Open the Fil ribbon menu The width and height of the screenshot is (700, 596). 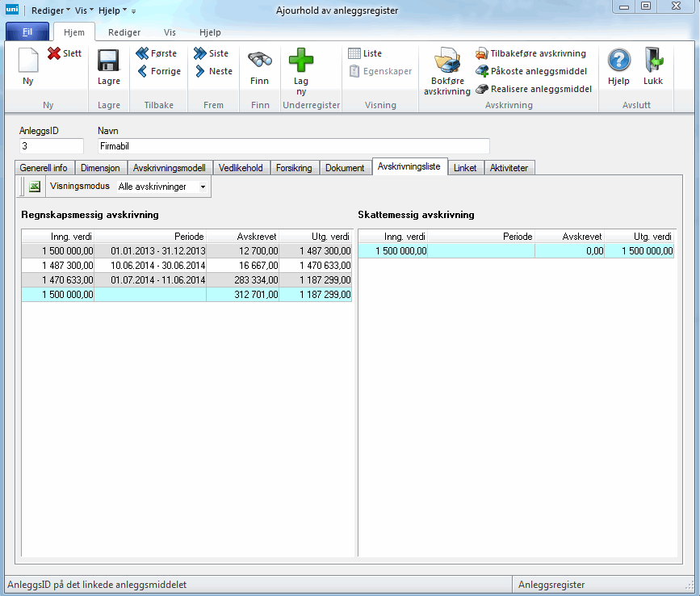[x=27, y=32]
